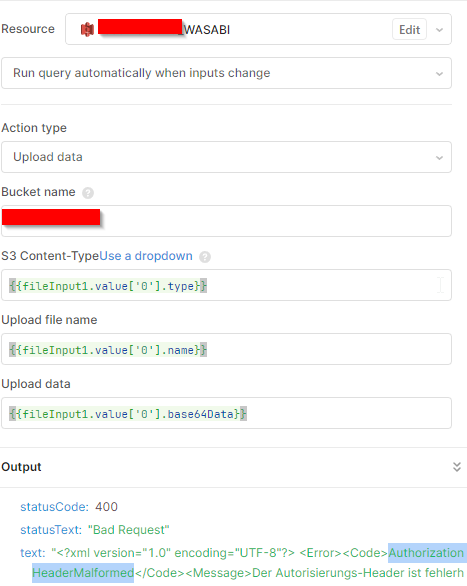The image size is (467, 586).
Task: Open the 'Run query automatically' dropdown
Action: point(226,73)
